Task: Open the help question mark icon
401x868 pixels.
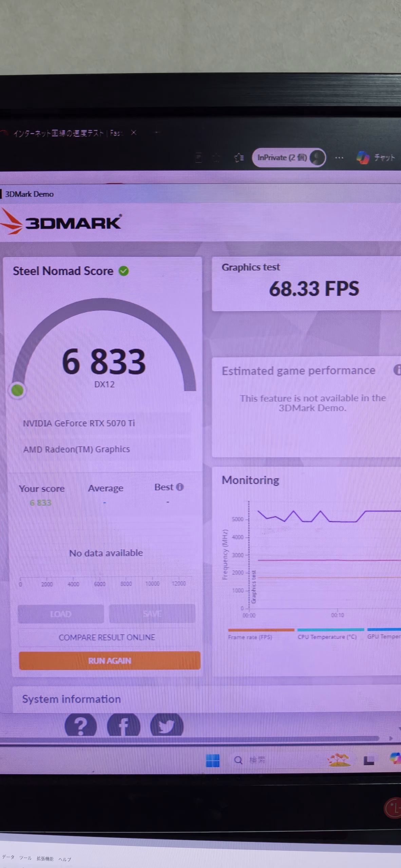Action: (x=80, y=725)
